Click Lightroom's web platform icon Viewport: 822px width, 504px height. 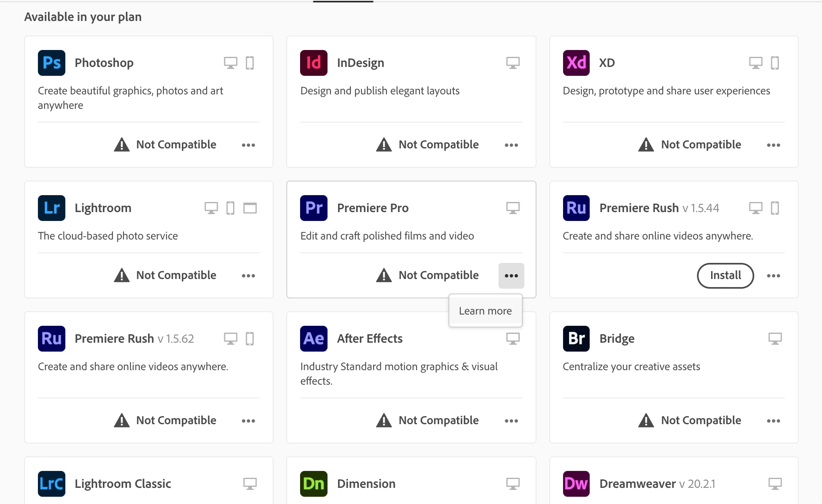pyautogui.click(x=250, y=208)
